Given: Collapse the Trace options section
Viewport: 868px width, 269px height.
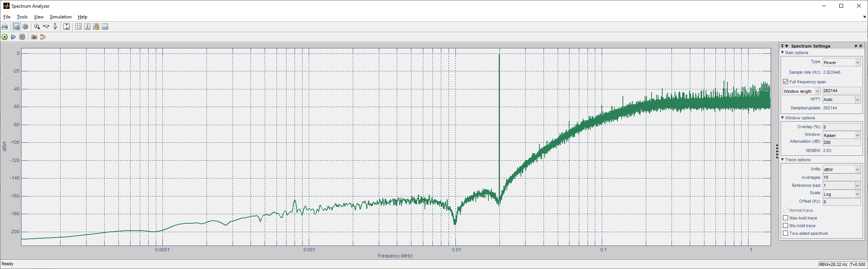Looking at the screenshot, I should pos(783,160).
